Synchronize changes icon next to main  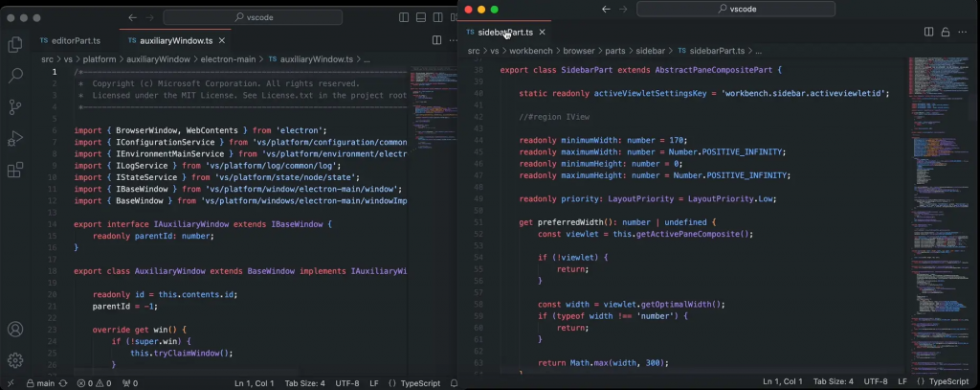click(64, 383)
